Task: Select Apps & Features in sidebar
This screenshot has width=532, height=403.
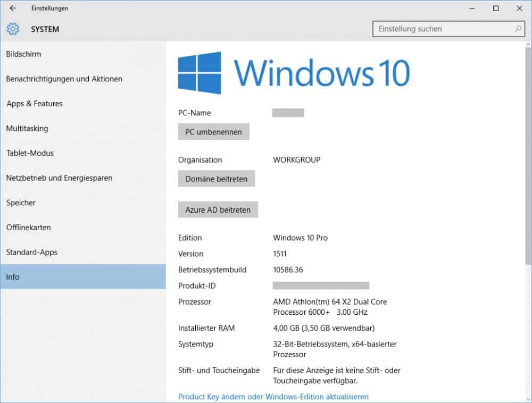Action: coord(83,104)
